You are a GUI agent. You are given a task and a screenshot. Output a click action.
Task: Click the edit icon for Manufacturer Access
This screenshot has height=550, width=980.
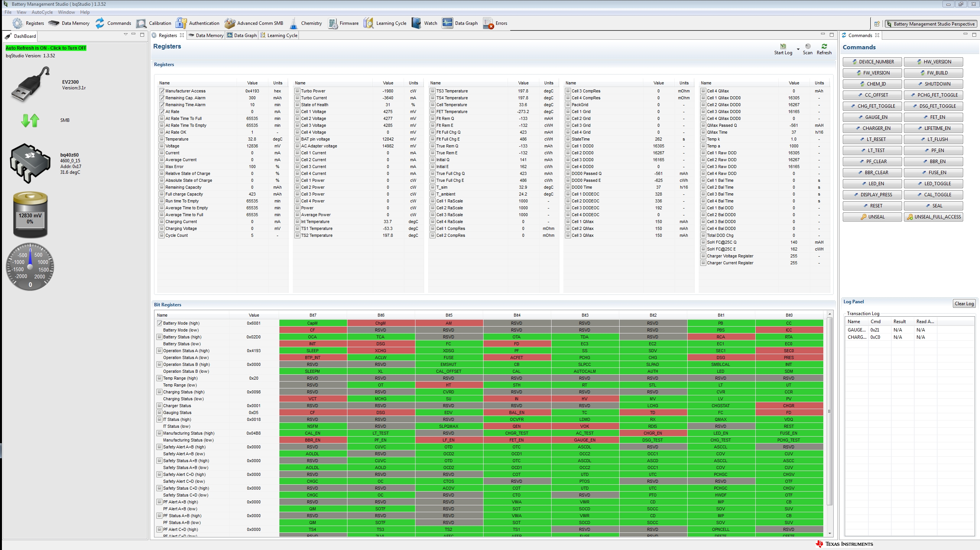[162, 91]
